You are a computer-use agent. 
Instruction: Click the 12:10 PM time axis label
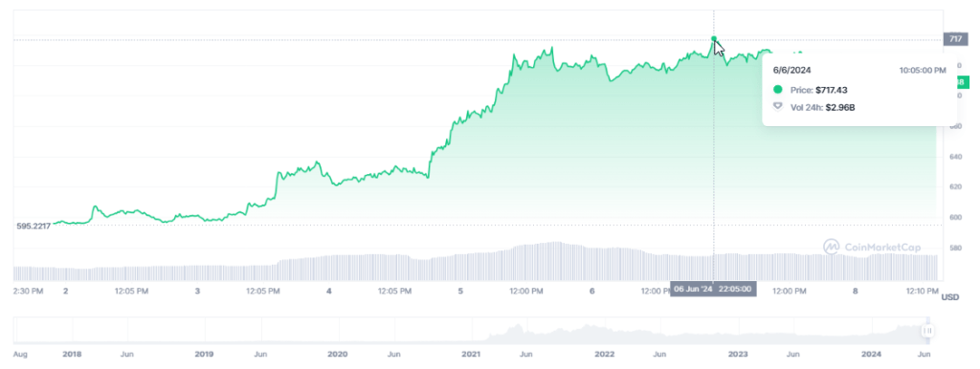point(923,291)
